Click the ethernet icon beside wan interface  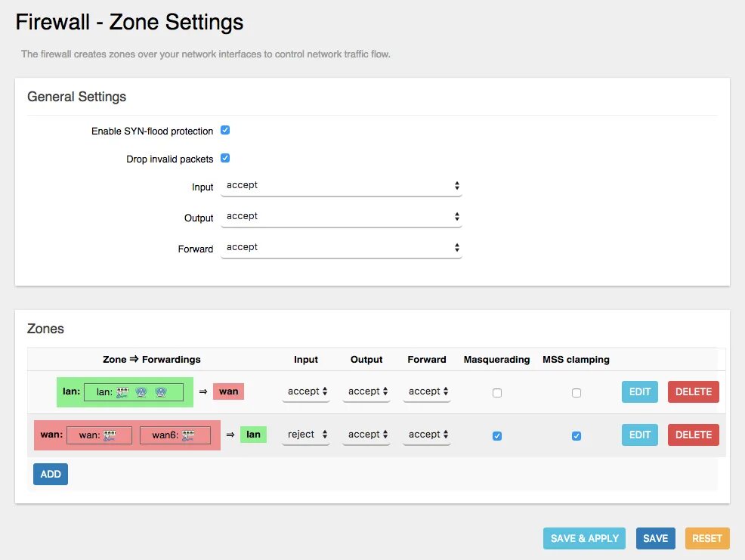[x=109, y=435]
